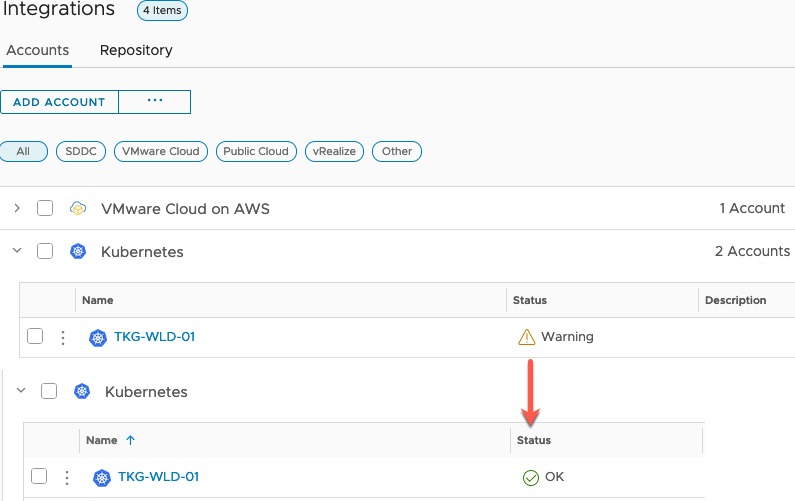Filter accounts by Other
795x501 pixels.
397,151
